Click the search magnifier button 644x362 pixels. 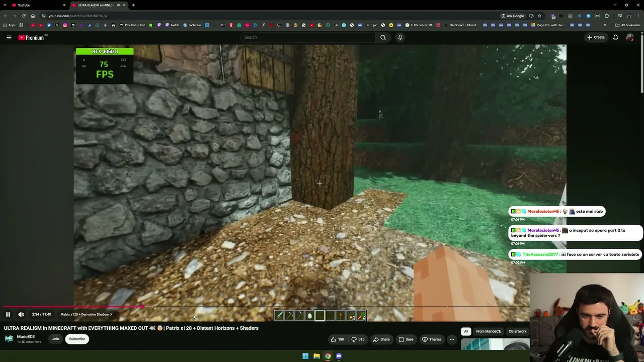pos(383,37)
